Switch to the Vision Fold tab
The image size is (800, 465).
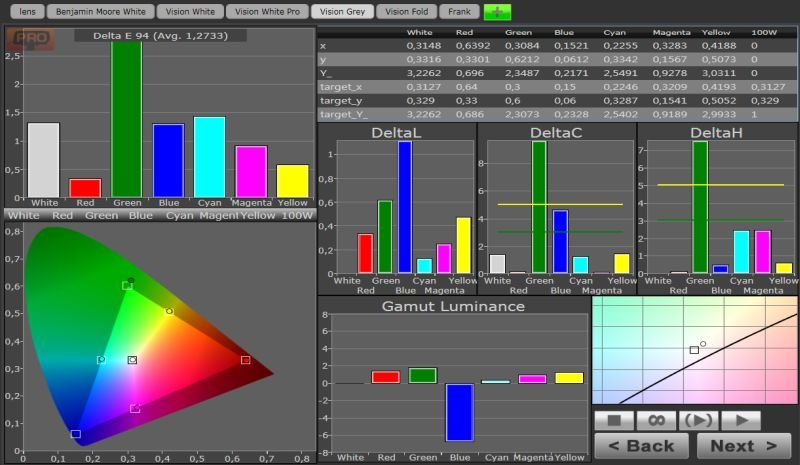click(x=407, y=12)
